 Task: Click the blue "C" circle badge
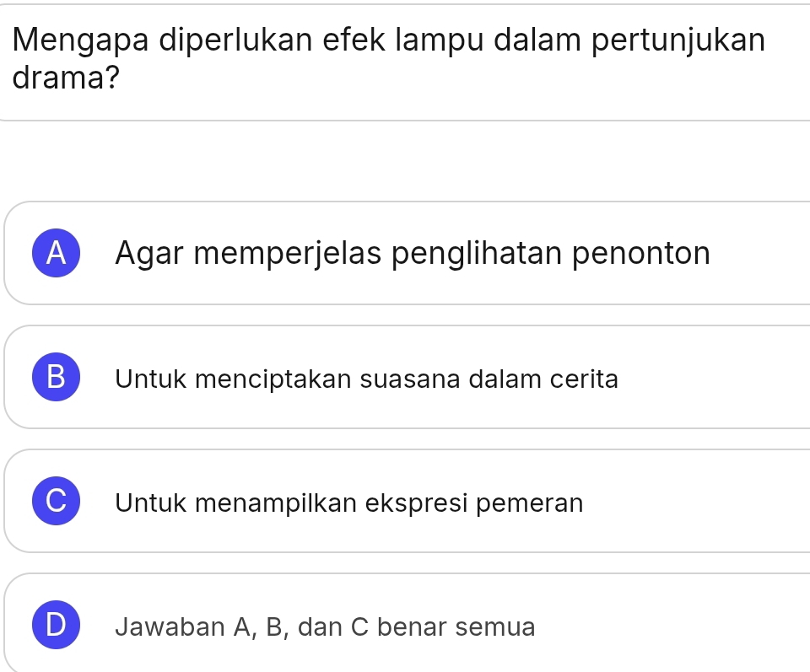[57, 502]
